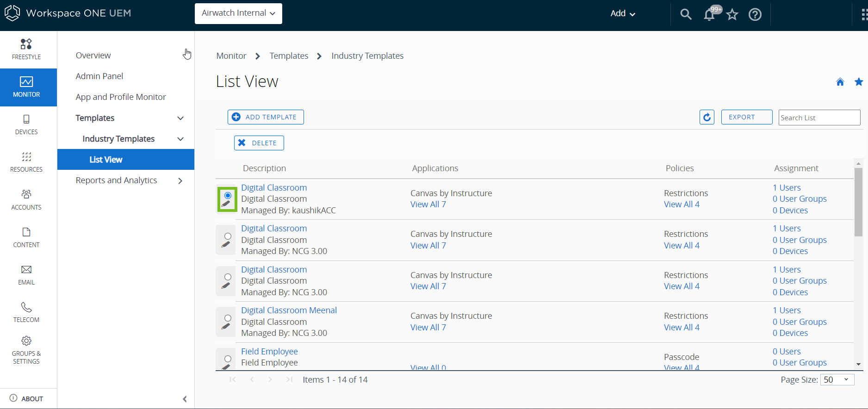Open the Add dropdown menu
The width and height of the screenshot is (868, 409).
(x=623, y=13)
